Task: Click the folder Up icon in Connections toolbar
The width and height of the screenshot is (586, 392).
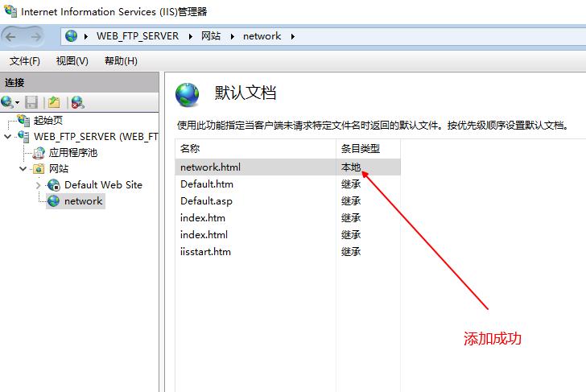Action: [x=54, y=102]
